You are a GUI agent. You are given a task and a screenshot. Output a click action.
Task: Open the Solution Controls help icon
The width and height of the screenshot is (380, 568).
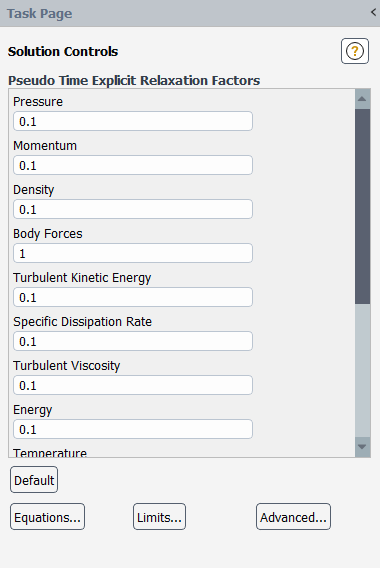pos(355,51)
